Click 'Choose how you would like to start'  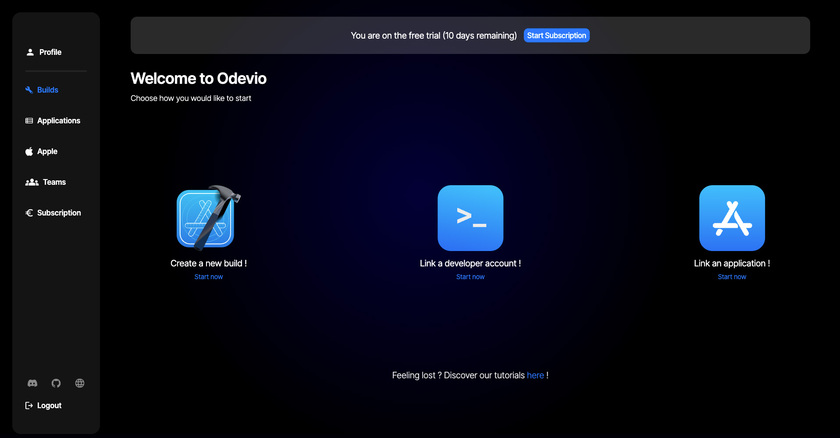coord(191,99)
